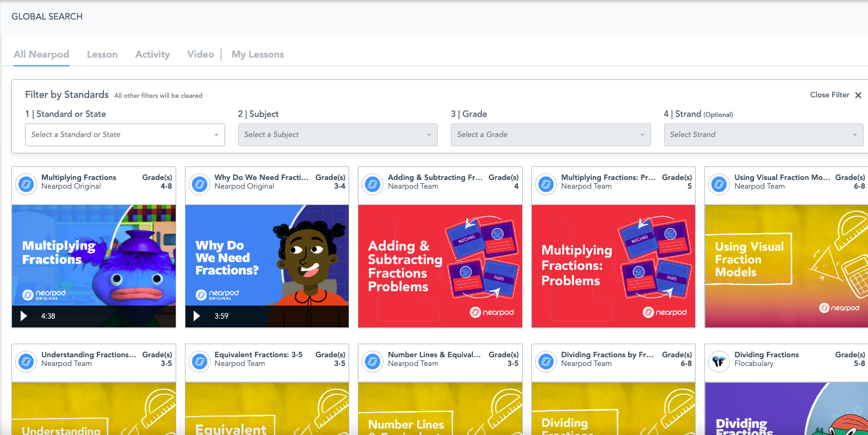This screenshot has height=435, width=868.
Task: Switch to the My Lessons tab
Action: pos(258,54)
